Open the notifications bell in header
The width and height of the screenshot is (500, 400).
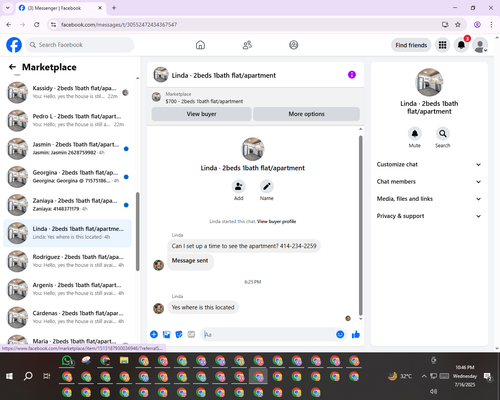[461, 45]
